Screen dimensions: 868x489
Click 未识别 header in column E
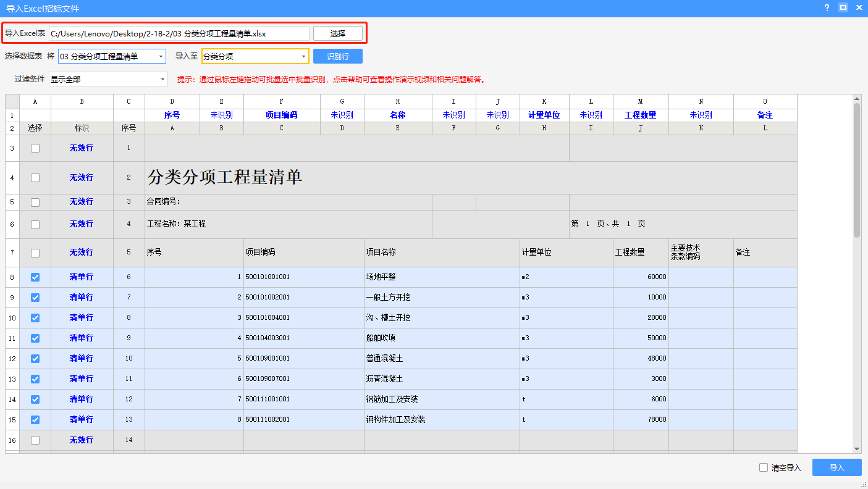click(221, 115)
